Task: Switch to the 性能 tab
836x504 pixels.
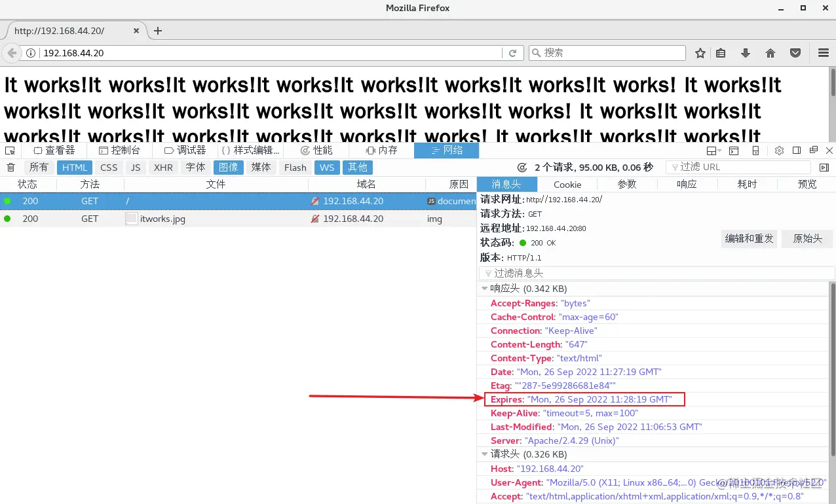Action: pyautogui.click(x=316, y=151)
